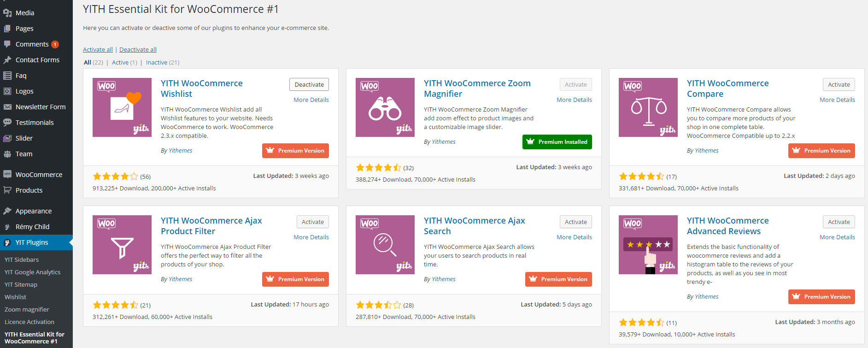The width and height of the screenshot is (868, 348).
Task: Click the Testimonials chat icon
Action: 7,123
